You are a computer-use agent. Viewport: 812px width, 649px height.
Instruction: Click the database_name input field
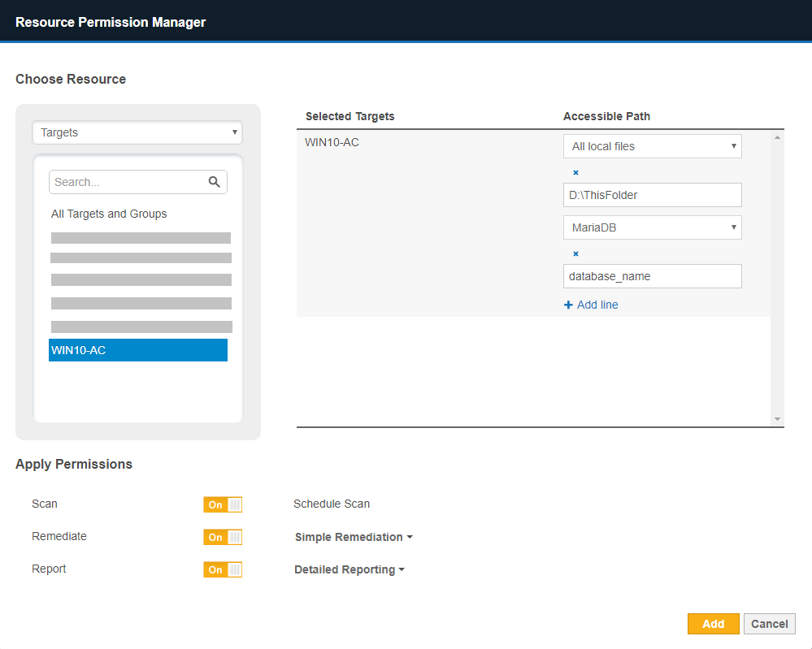(652, 276)
